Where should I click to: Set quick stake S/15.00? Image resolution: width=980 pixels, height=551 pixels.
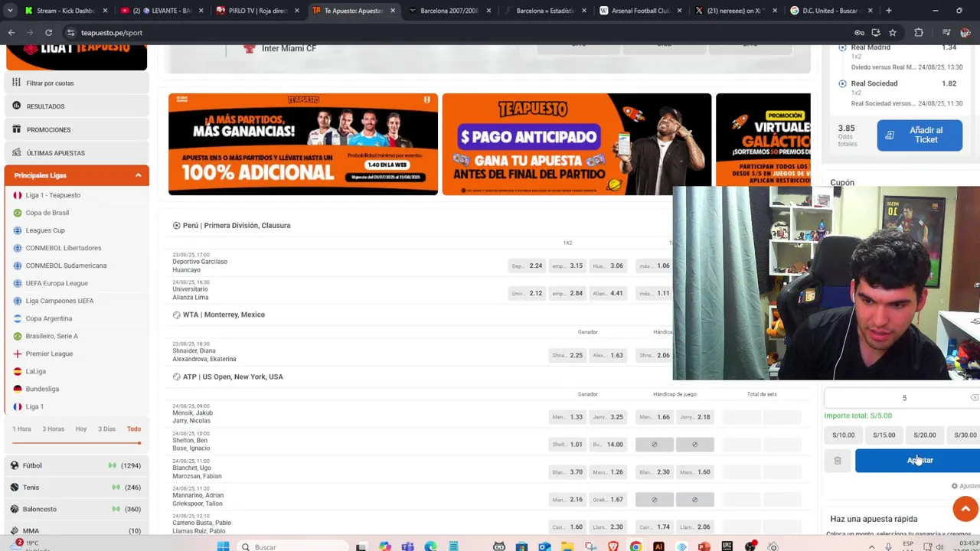click(884, 435)
